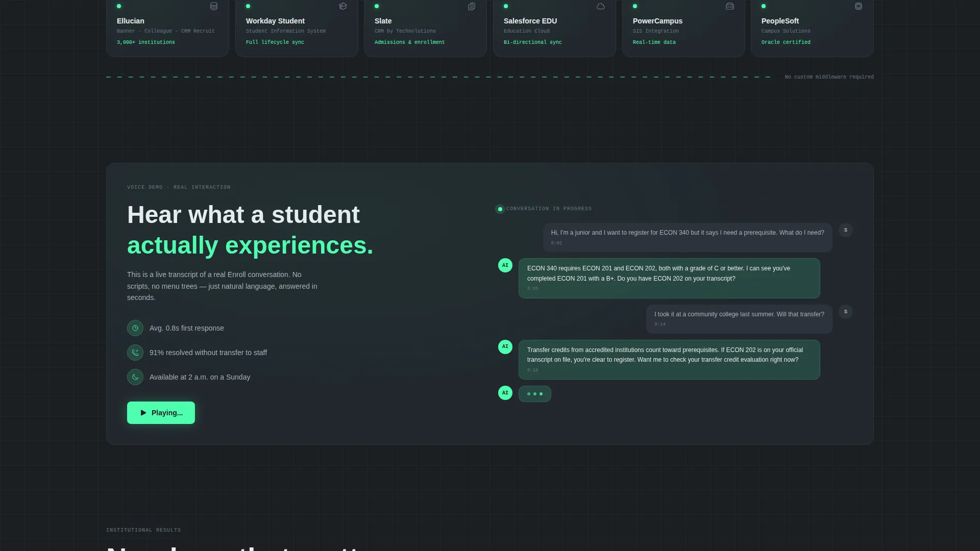980x551 pixels.
Task: Click the AI reply about ECON 201 and 202
Action: (669, 278)
